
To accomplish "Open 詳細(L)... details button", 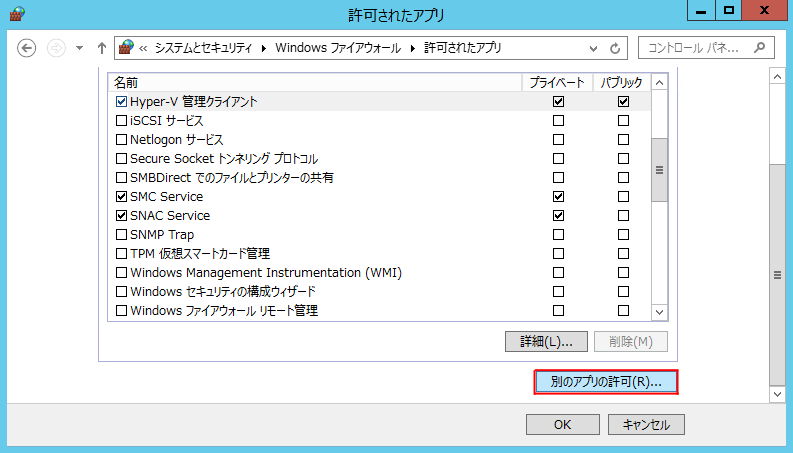I will click(x=546, y=341).
